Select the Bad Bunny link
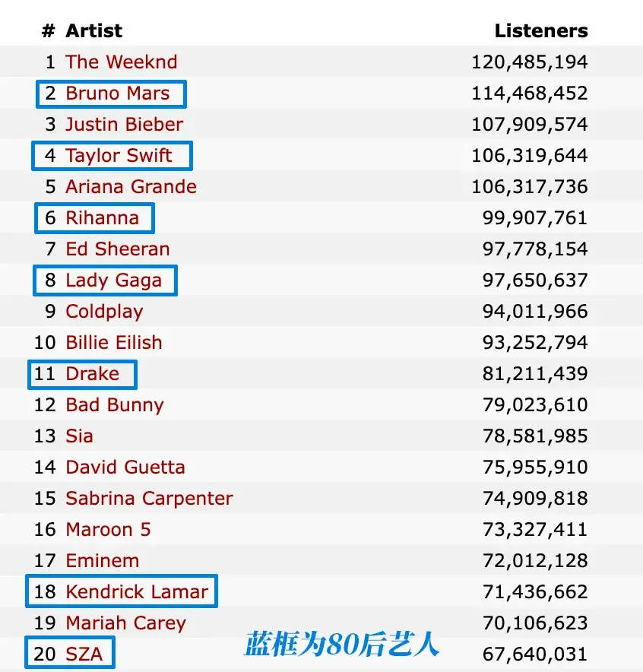643x672 pixels. 115,405
